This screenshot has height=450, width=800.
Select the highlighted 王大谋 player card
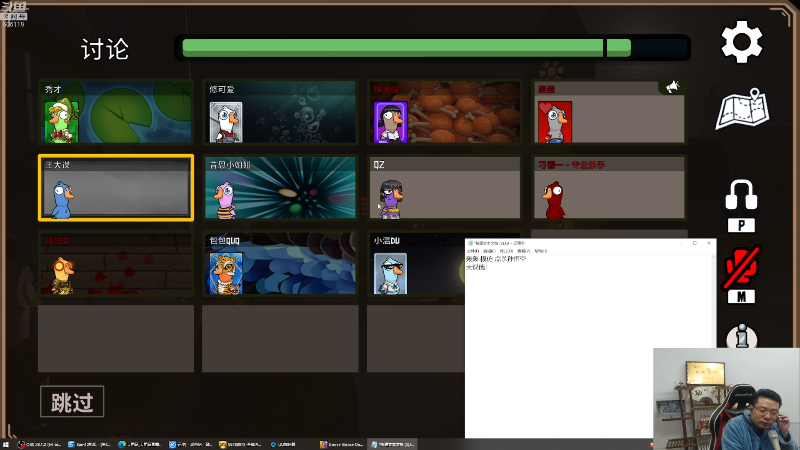coord(116,188)
